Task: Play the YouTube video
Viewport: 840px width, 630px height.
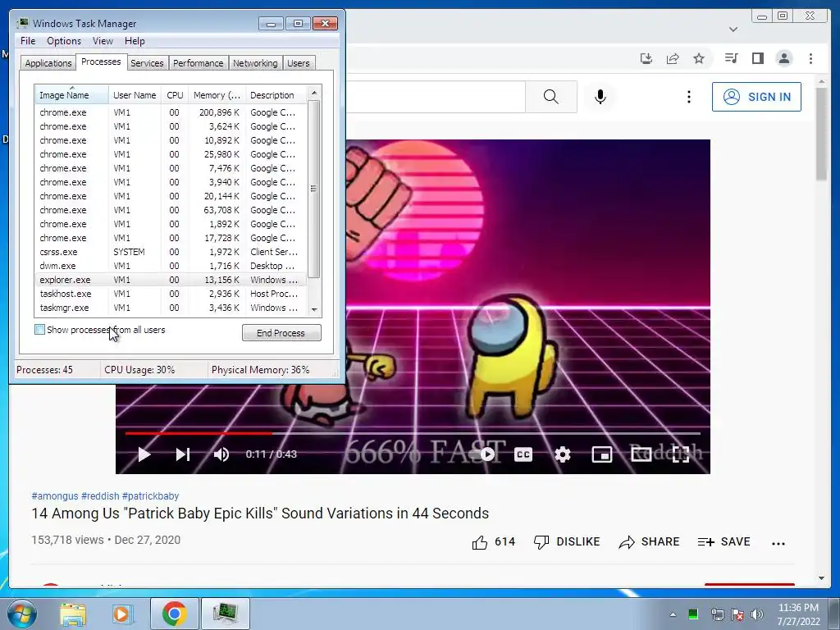Action: (x=144, y=454)
